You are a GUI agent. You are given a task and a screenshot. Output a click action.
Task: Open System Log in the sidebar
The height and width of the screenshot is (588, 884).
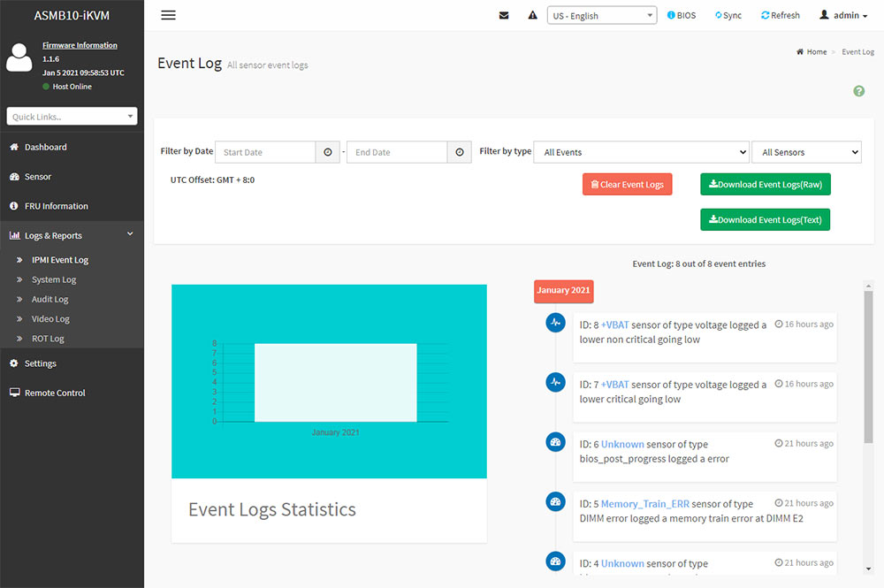click(x=54, y=279)
